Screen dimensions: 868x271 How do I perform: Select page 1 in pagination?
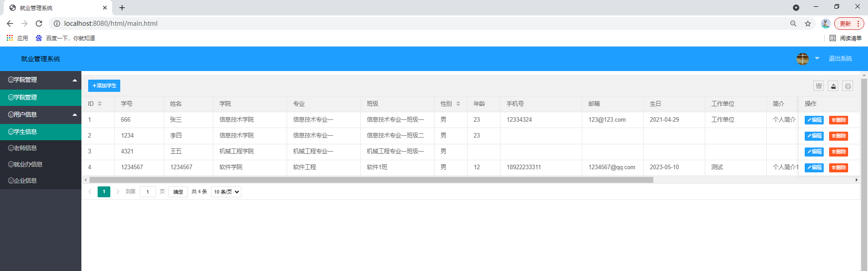[104, 192]
